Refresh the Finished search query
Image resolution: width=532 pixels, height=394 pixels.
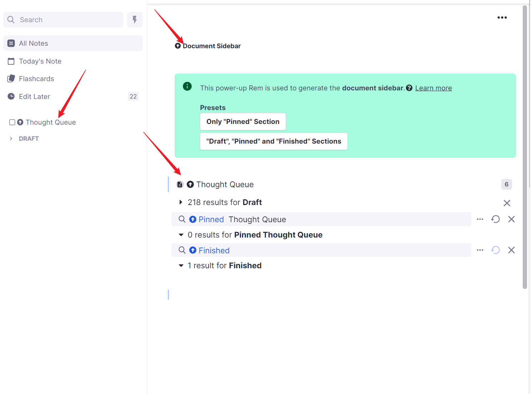point(495,250)
